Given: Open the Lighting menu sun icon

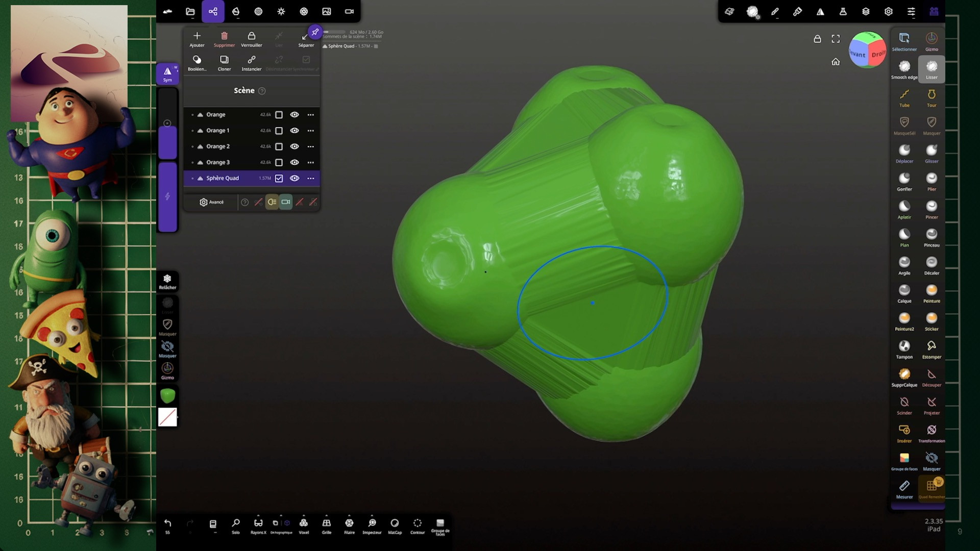Looking at the screenshot, I should click(x=281, y=11).
